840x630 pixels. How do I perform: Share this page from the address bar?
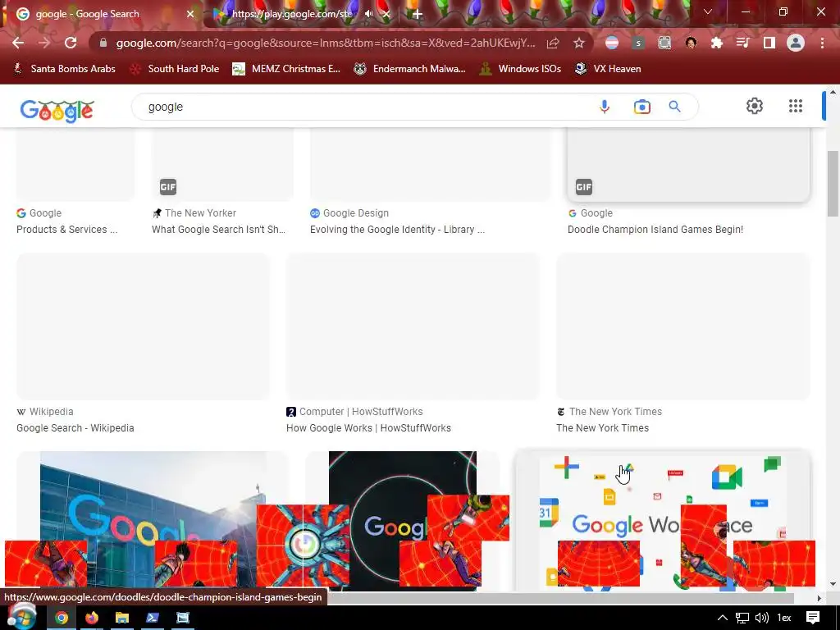pyautogui.click(x=553, y=43)
